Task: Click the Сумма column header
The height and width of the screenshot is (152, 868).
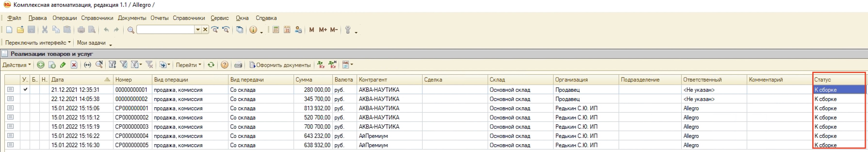Action: coord(313,80)
